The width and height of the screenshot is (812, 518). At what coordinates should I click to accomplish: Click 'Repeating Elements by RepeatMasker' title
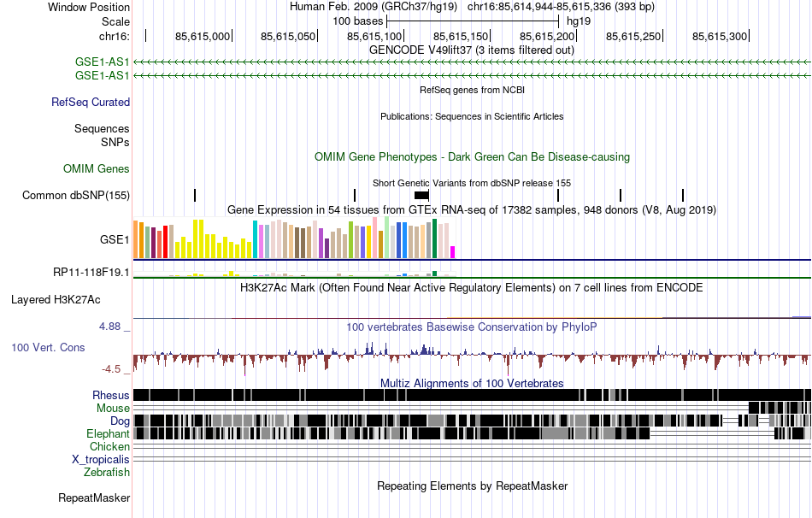[x=472, y=486]
